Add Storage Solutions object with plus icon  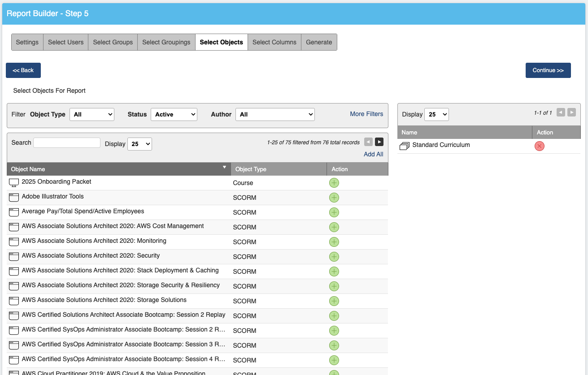pos(334,301)
